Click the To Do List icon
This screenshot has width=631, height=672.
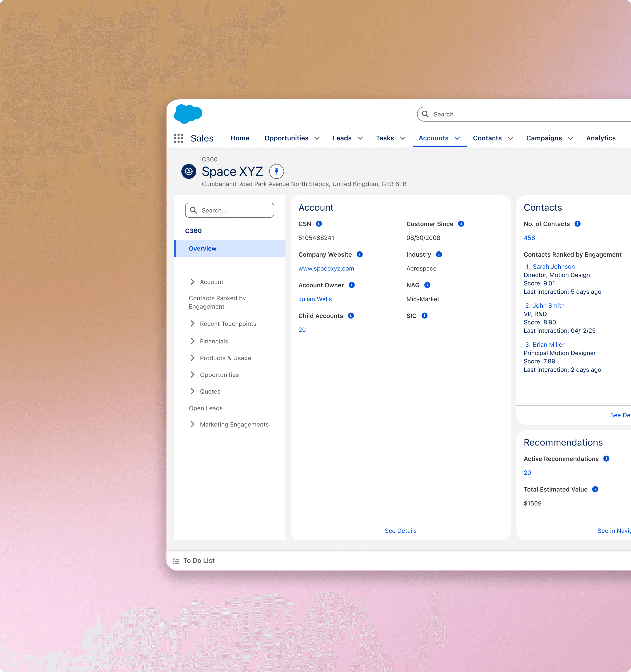pyautogui.click(x=176, y=561)
